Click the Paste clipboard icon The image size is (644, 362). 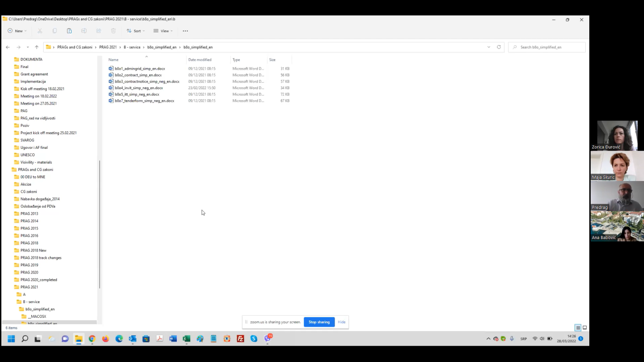[69, 31]
